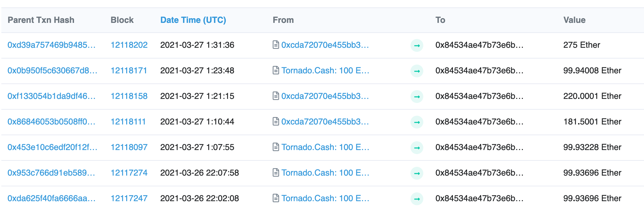Open transaction hash 0x0b950f5c630667d8
This screenshot has width=644, height=220.
coord(52,71)
